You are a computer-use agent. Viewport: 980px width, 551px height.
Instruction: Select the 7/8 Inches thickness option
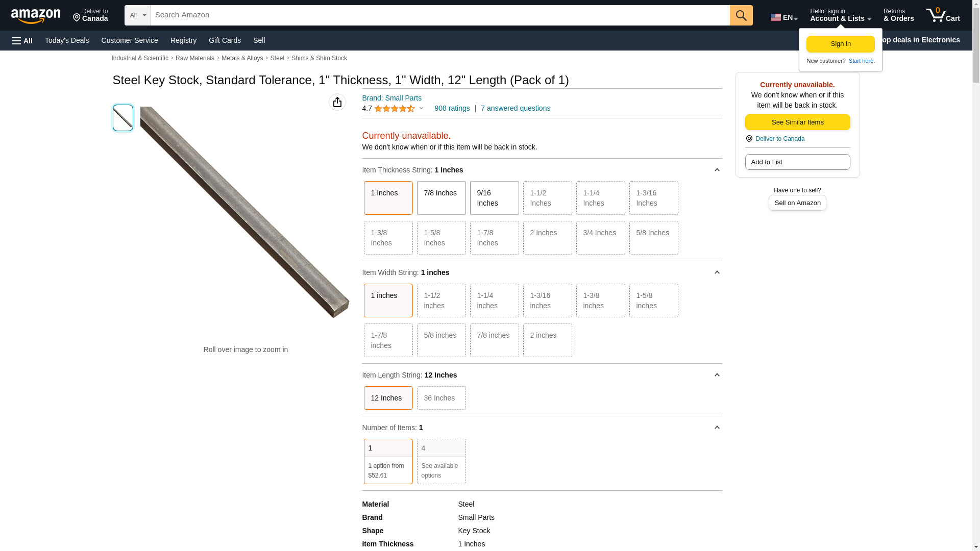tap(441, 198)
